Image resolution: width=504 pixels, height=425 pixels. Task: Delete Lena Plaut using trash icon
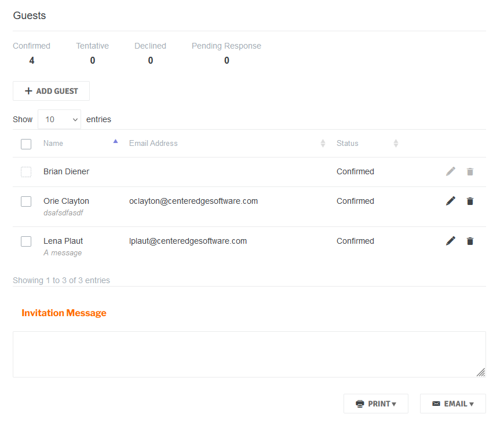[470, 241]
